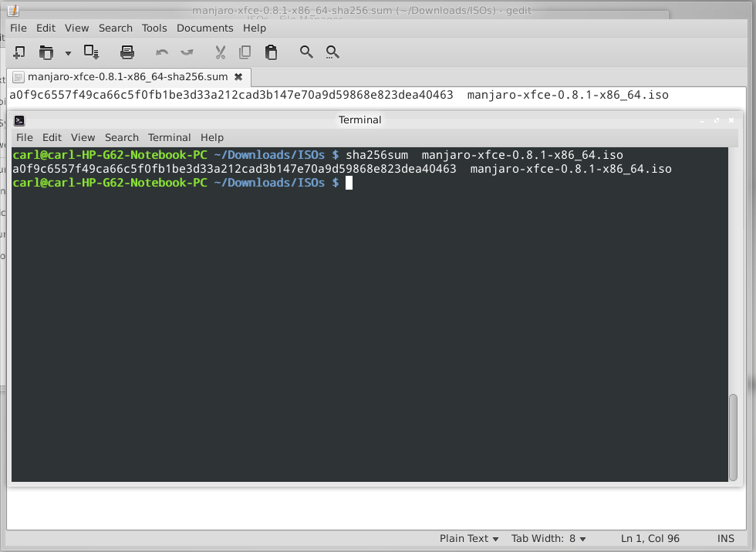Open the Plain Text language dropdown
This screenshot has height=552, width=756.
[468, 538]
